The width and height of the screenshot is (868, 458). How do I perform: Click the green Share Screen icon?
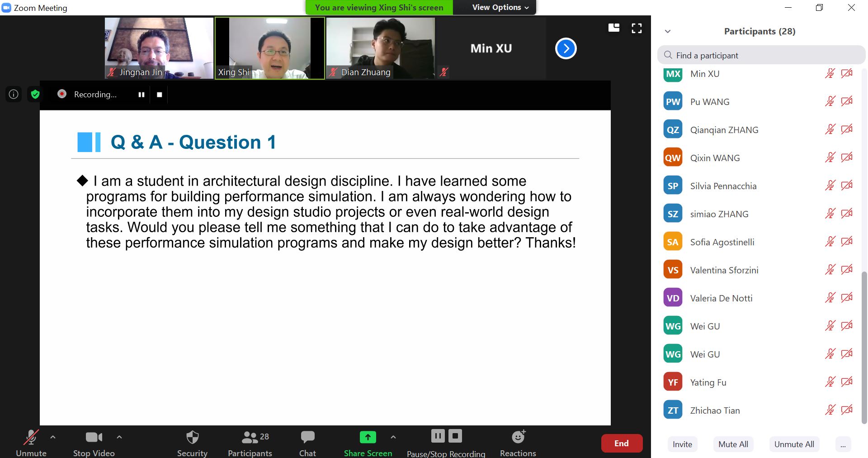[x=368, y=437]
